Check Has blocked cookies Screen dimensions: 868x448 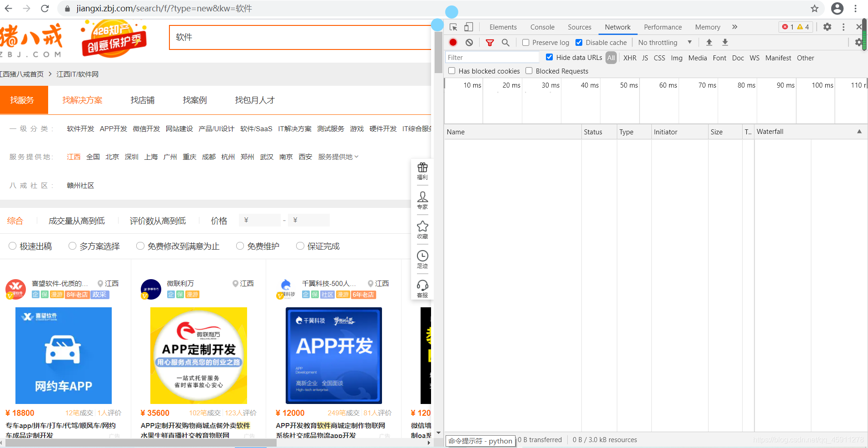(451, 71)
